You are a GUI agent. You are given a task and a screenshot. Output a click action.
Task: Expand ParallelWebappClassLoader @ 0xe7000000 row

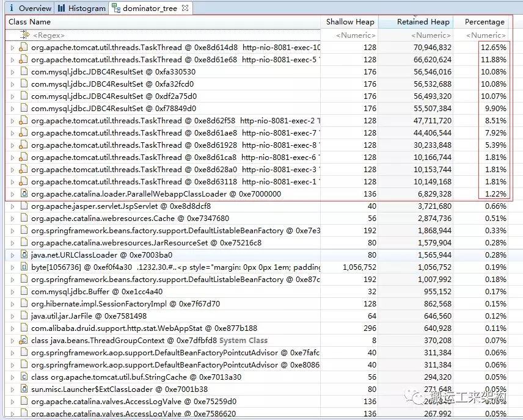coord(12,194)
